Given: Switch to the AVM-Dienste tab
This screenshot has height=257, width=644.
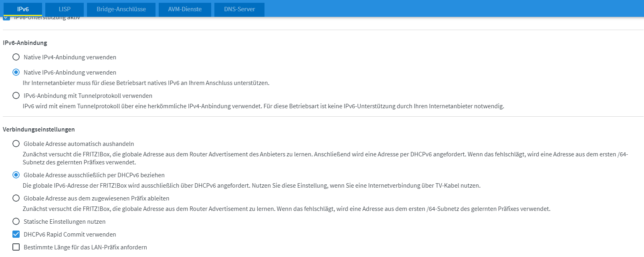Looking at the screenshot, I should coord(185,9).
